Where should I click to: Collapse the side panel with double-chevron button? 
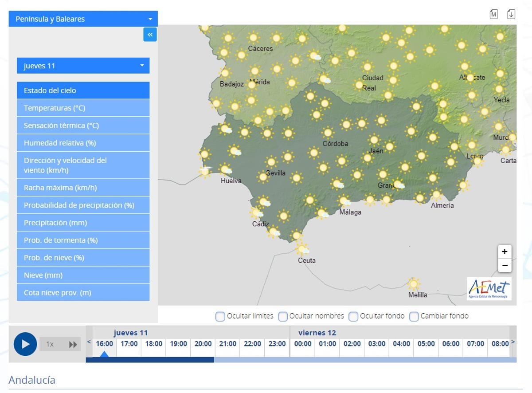tap(150, 35)
